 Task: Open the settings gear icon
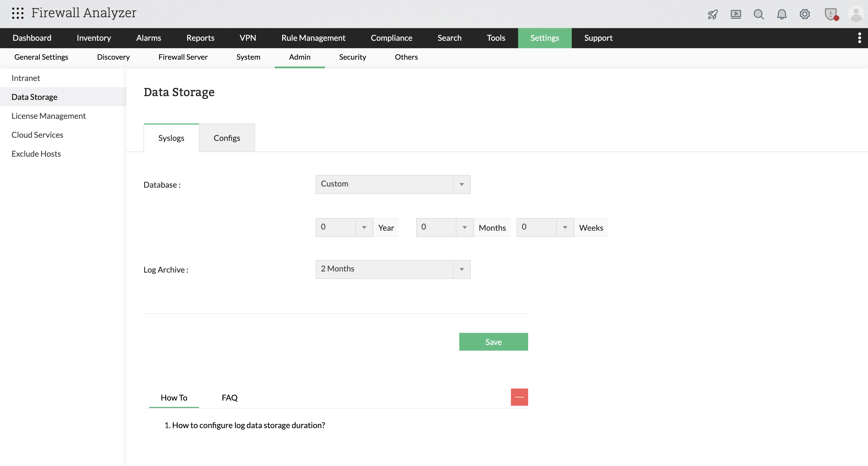[x=805, y=14]
